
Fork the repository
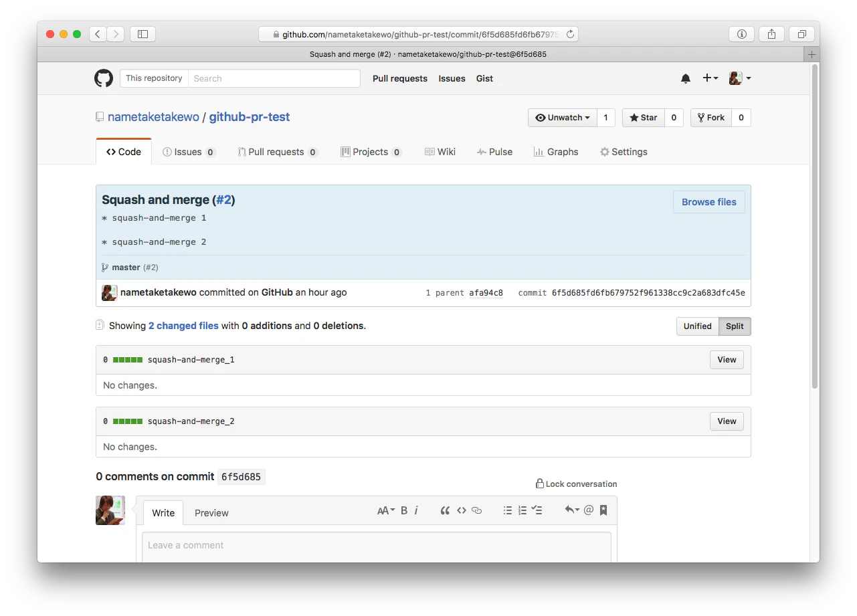[x=710, y=118]
